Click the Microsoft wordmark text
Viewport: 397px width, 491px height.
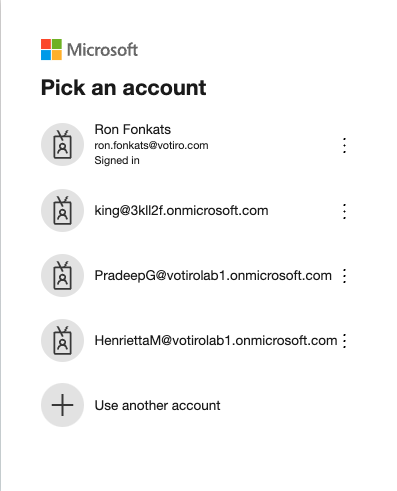click(102, 50)
